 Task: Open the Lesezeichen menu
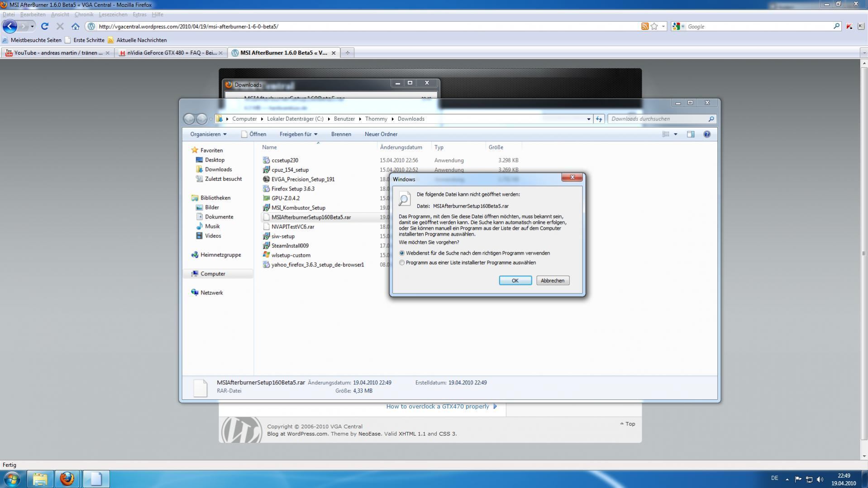tap(113, 14)
